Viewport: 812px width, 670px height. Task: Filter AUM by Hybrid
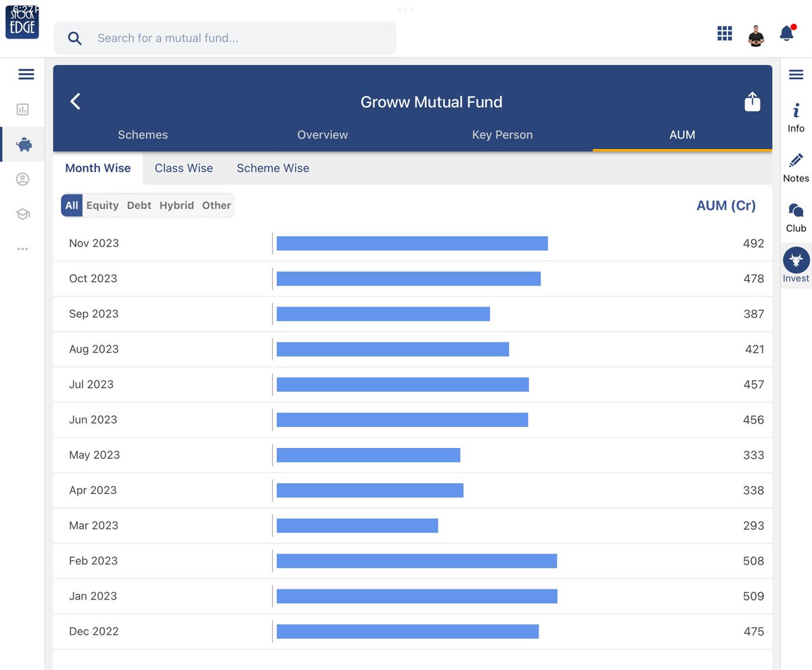click(x=177, y=205)
